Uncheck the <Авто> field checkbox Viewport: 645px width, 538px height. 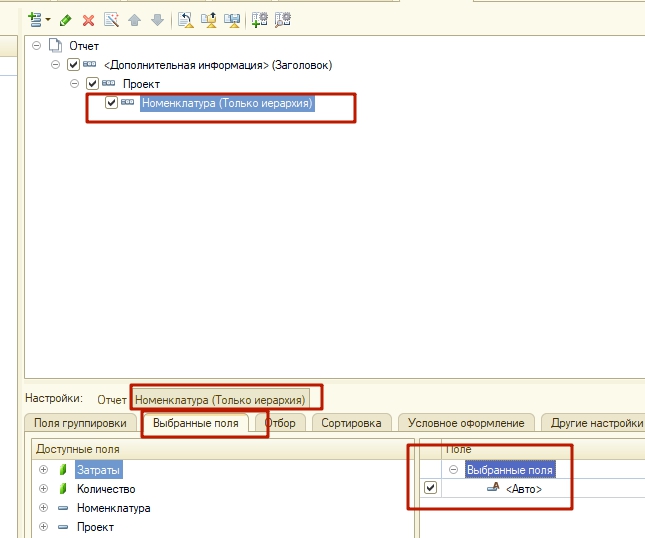[431, 488]
